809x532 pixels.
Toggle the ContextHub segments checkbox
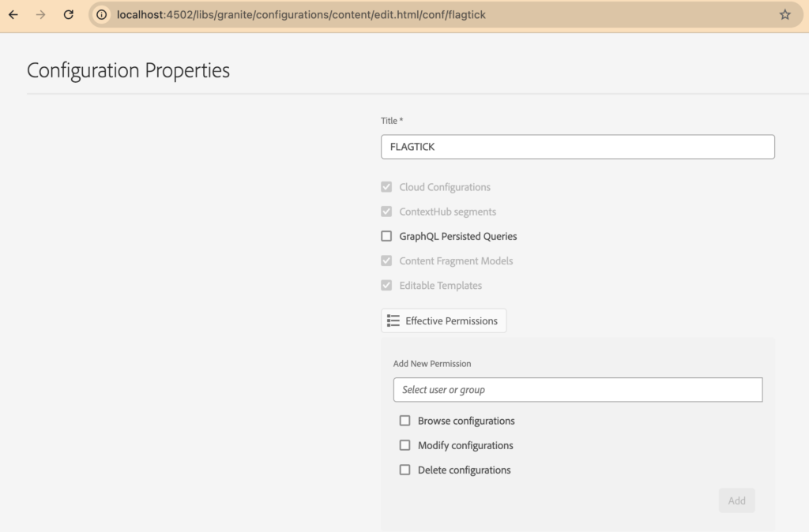pos(386,212)
